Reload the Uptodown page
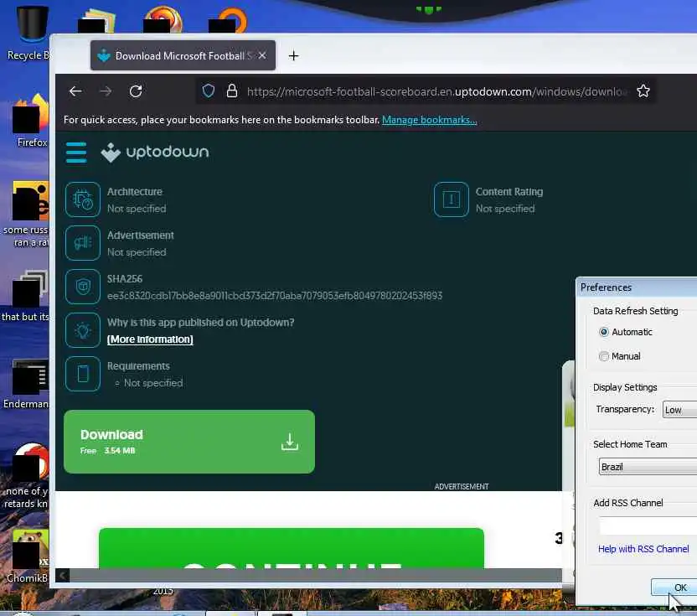 (136, 91)
